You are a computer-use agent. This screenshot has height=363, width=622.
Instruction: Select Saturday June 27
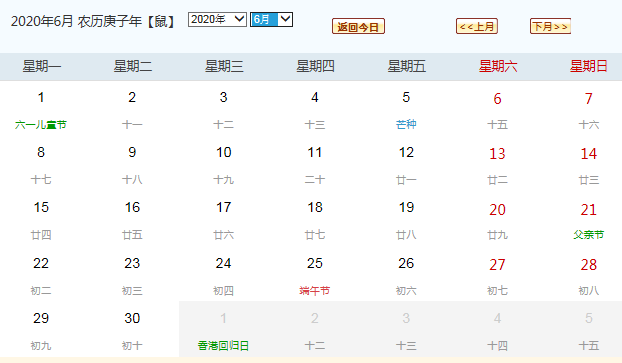(x=497, y=276)
